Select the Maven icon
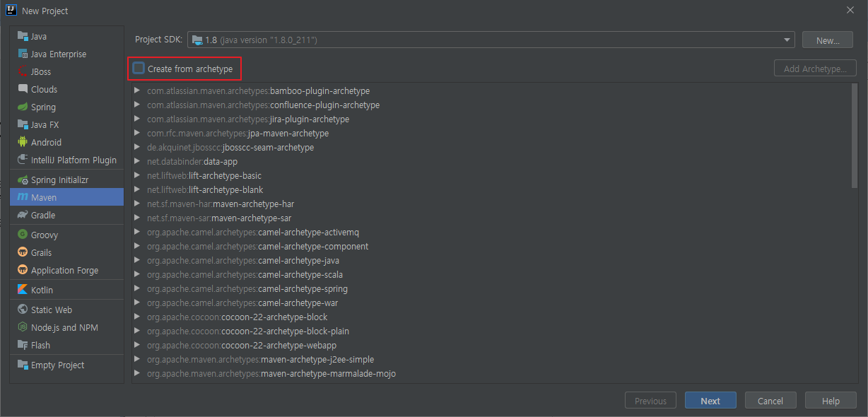 (23, 197)
